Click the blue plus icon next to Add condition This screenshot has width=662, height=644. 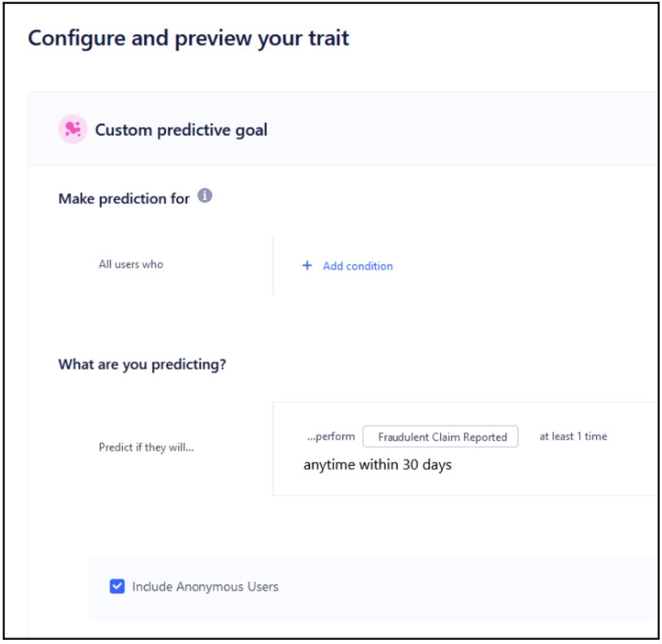click(x=307, y=266)
